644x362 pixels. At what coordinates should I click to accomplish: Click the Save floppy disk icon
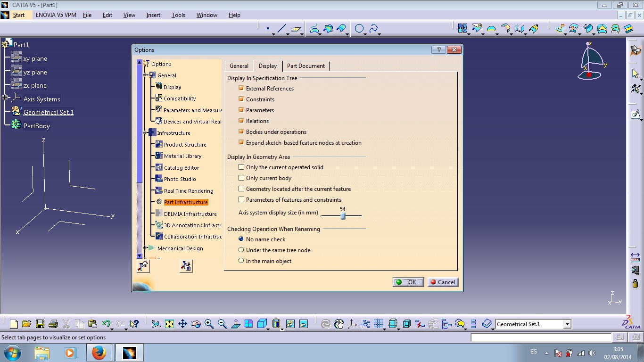40,324
